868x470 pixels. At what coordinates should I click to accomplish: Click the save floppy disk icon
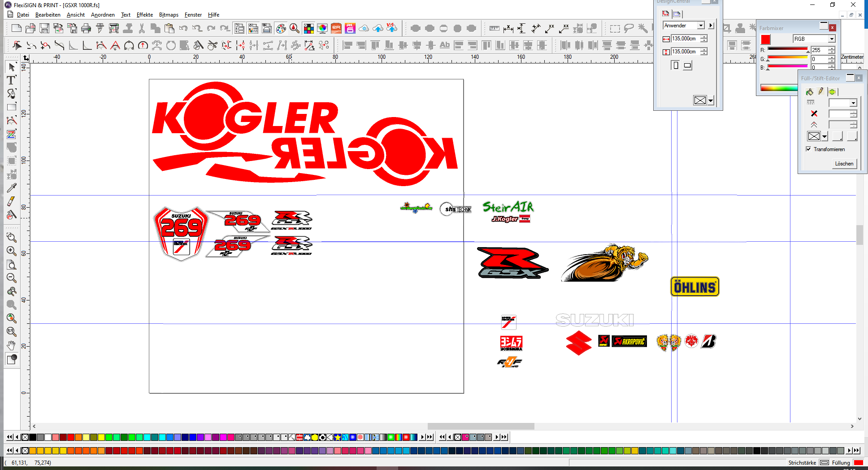44,29
